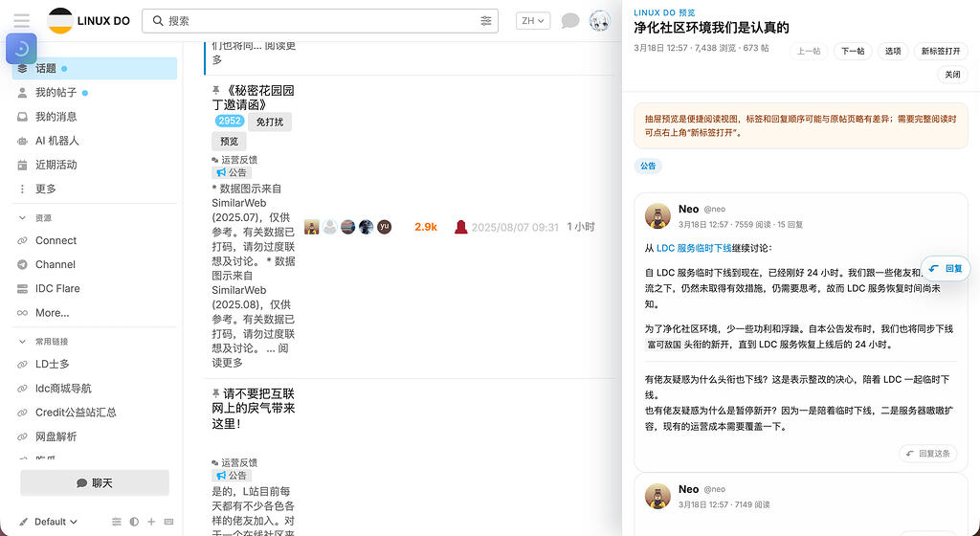The image size is (980, 536).
Task: Click the plus icon in sidebar footer
Action: tap(151, 522)
